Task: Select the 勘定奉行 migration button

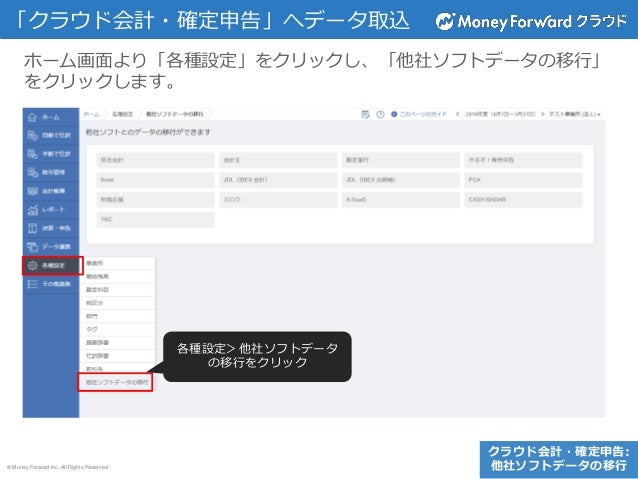Action: 401,160
